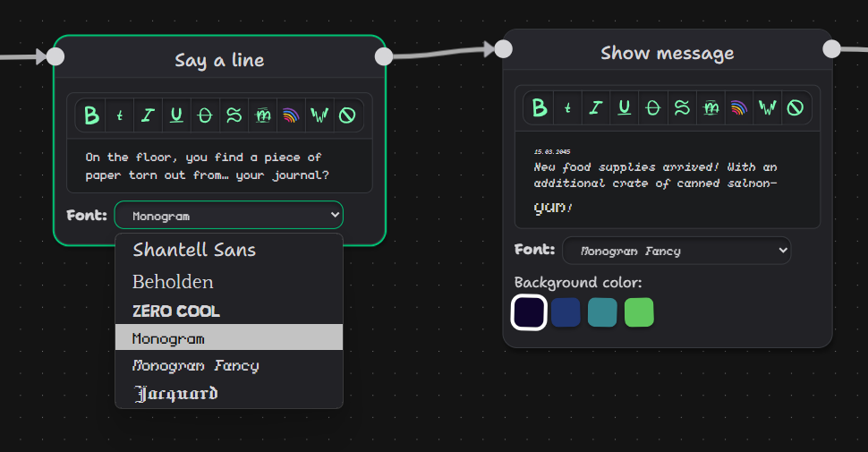
Task: Click the wavy text icon in Show message
Action: click(x=682, y=108)
